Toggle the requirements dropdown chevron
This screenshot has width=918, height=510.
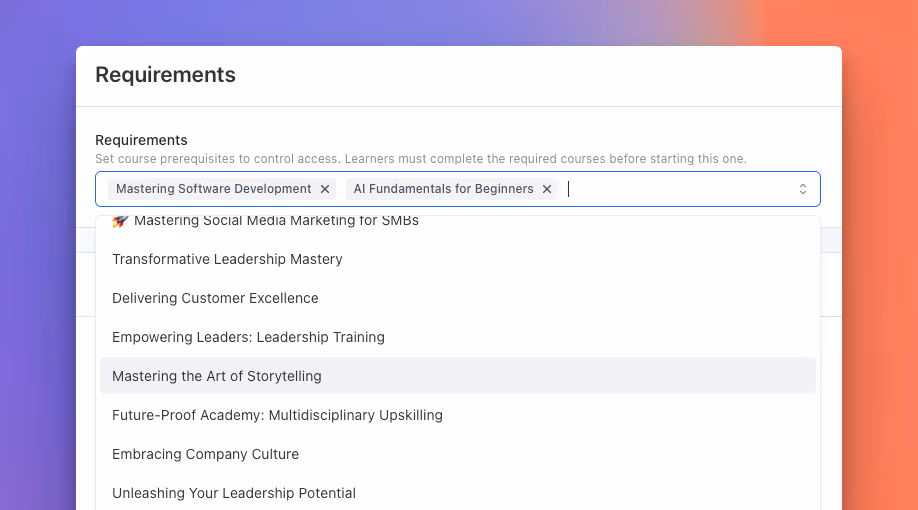click(803, 189)
